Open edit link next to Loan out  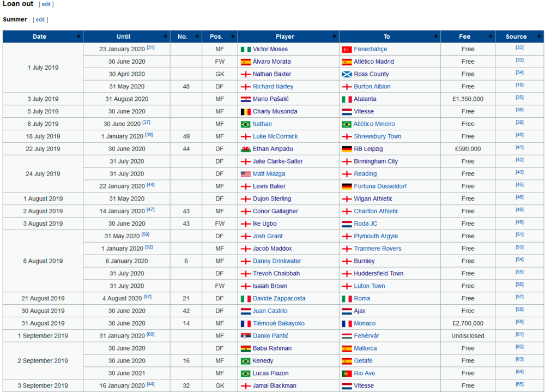click(46, 4)
